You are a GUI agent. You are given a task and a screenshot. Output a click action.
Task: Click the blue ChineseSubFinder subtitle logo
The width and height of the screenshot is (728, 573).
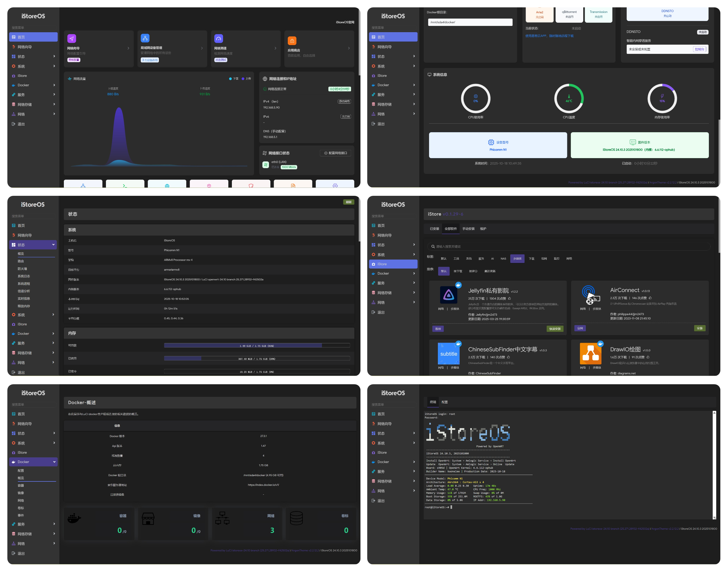448,354
